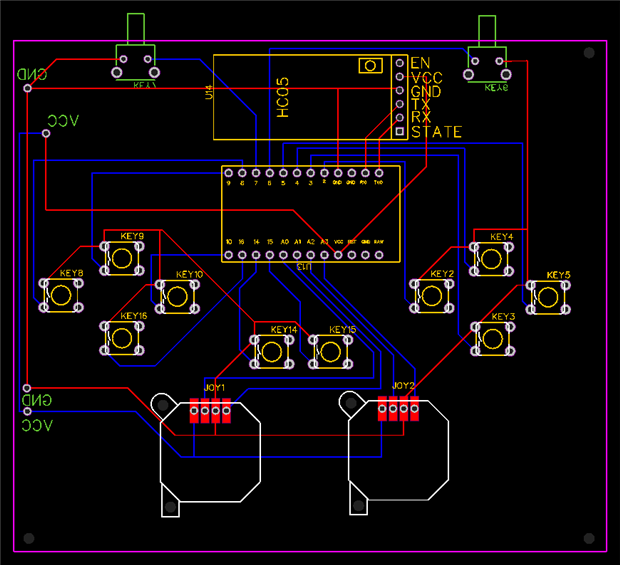Select the square STATE pad on HC05
This screenshot has height=565, width=620.
[x=400, y=131]
